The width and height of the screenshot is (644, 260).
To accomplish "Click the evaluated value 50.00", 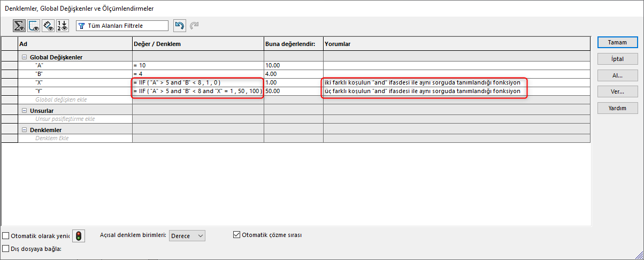I will pos(294,91).
